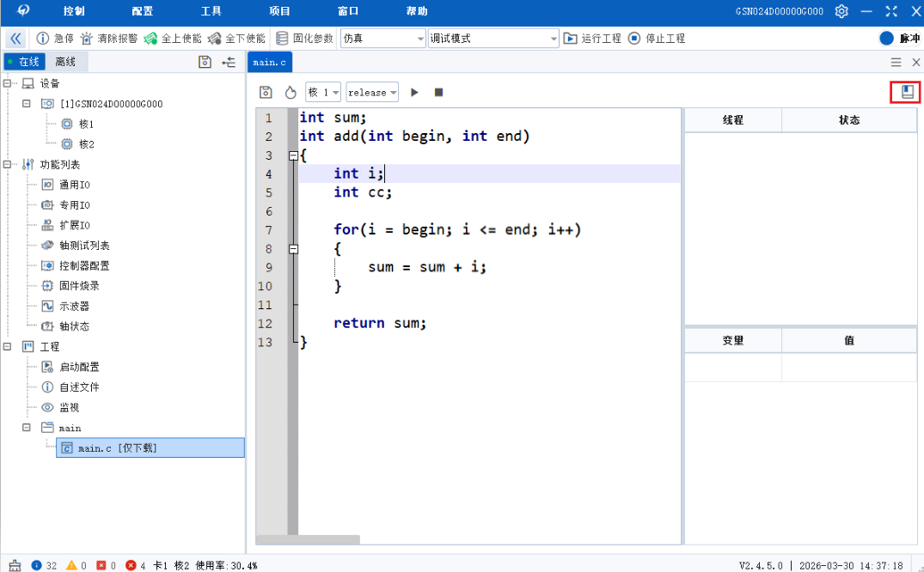Click the 清除报警 clear alarm icon

[x=87, y=39]
